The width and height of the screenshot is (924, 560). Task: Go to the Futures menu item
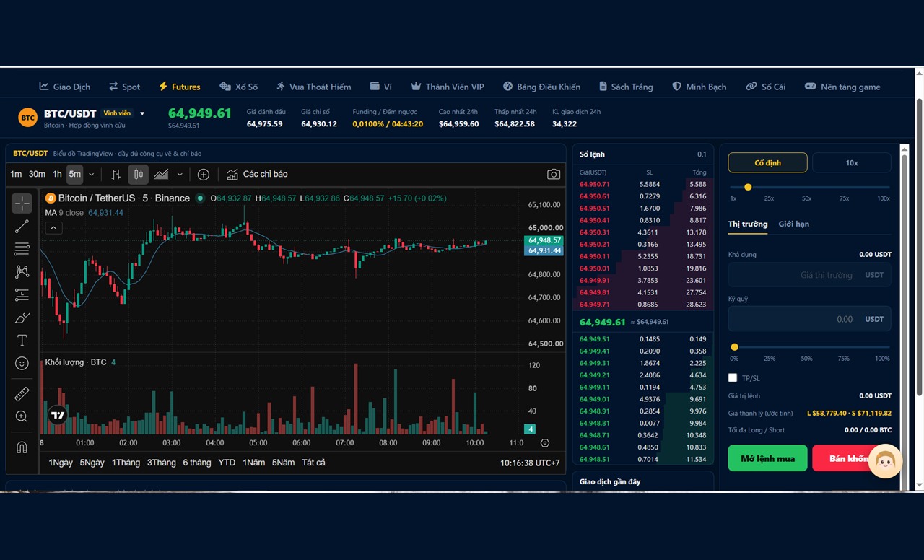point(179,87)
